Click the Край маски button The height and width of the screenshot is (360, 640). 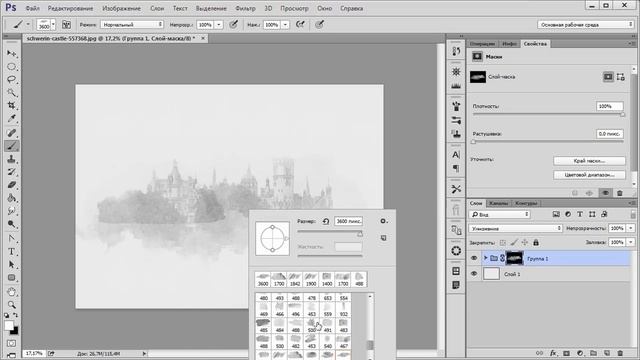(x=589, y=161)
